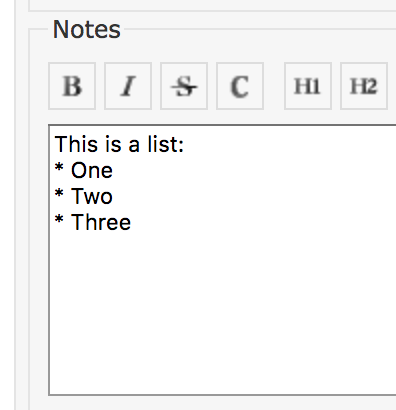Insert a level-one heading with H1
396x410 pixels.
click(x=308, y=86)
